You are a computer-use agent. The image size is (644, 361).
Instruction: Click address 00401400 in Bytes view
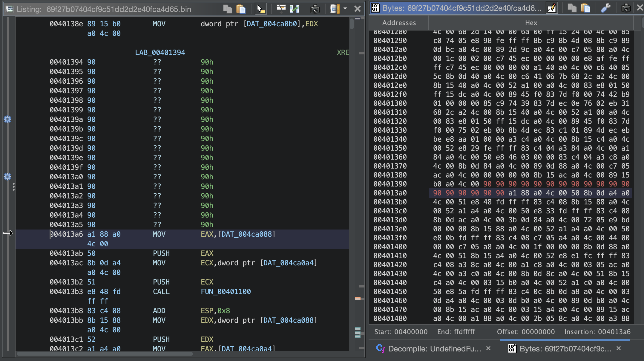(390, 247)
